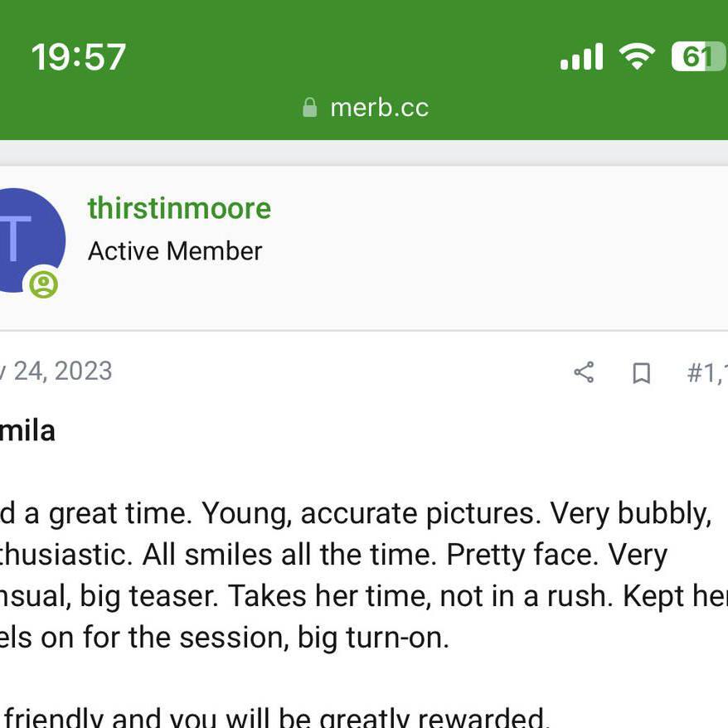Tap the blue T avatar thumbnail
The height and width of the screenshot is (728, 728).
coord(28,240)
